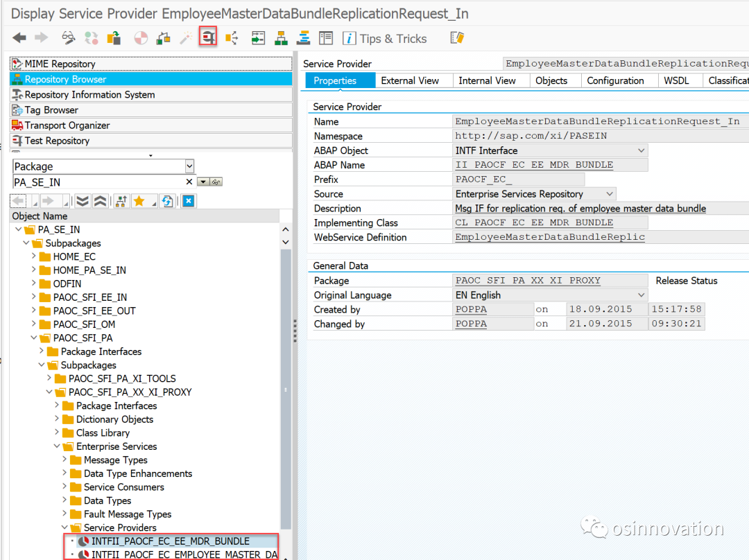Select INTFII_PAOCF_EC_EE_MDR_BUNDLE in Service Providers
The height and width of the screenshot is (560, 749).
[170, 541]
